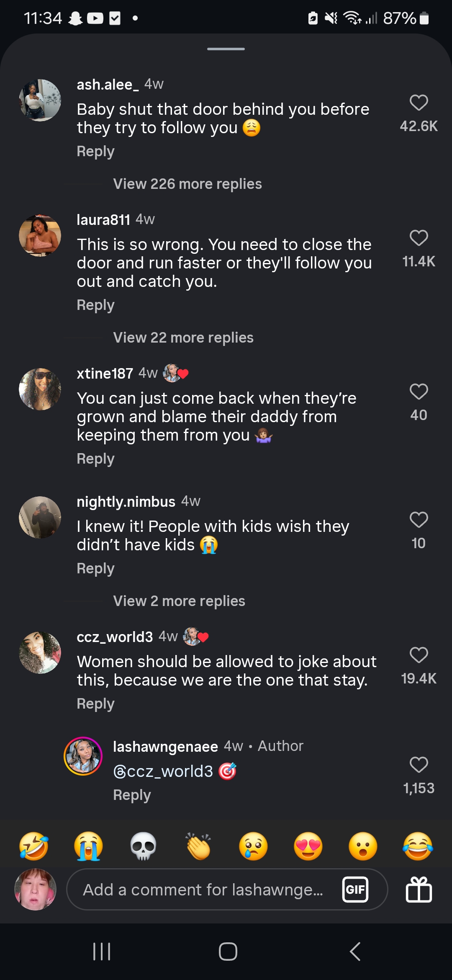This screenshot has height=980, width=452.
Task: Focus the Add a comment field
Action: 203,890
